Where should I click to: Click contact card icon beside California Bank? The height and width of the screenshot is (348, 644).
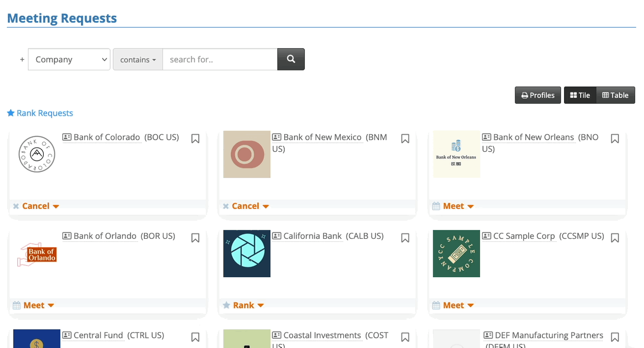[277, 236]
